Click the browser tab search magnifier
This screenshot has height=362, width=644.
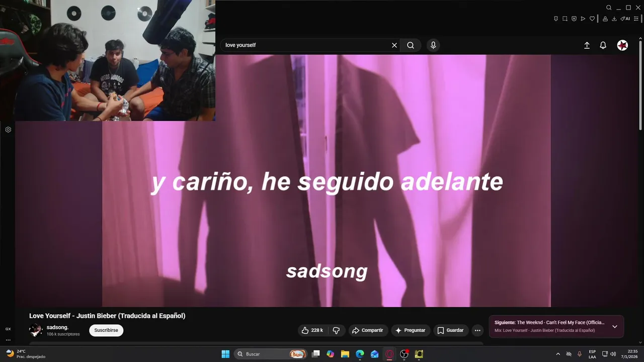point(609,8)
